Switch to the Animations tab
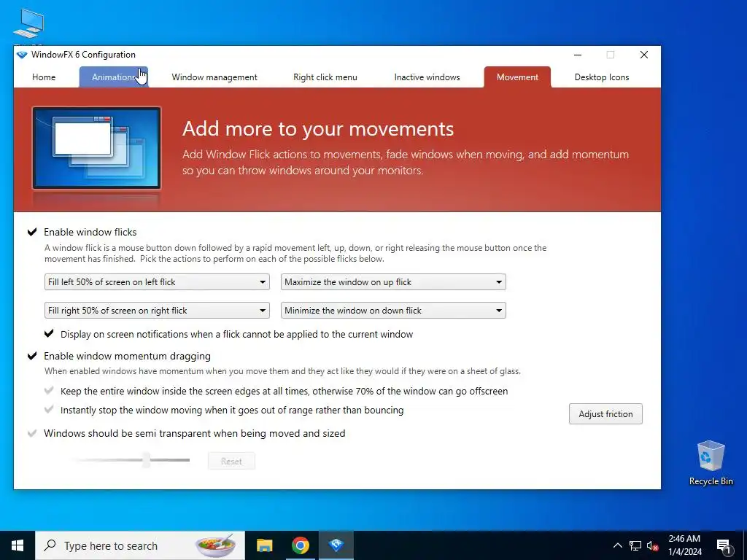747x560 pixels. tap(114, 77)
